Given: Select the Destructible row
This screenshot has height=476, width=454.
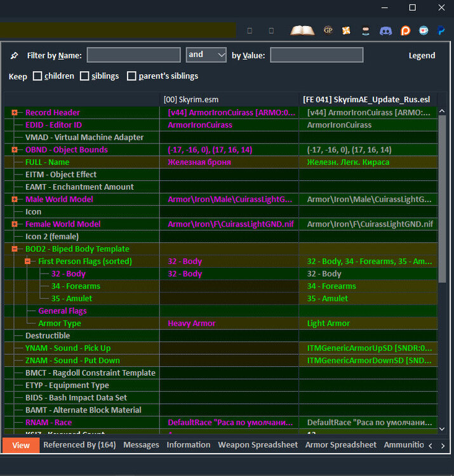Looking at the screenshot, I should pyautogui.click(x=221, y=336).
